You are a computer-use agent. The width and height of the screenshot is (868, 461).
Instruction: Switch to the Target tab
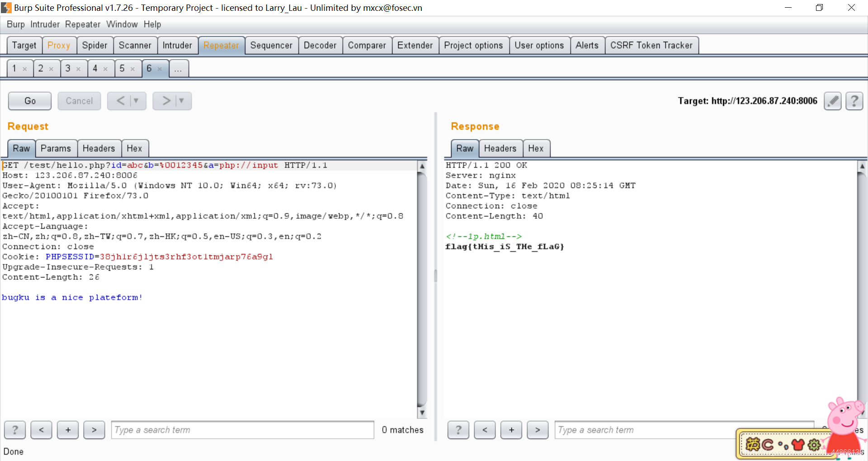24,45
